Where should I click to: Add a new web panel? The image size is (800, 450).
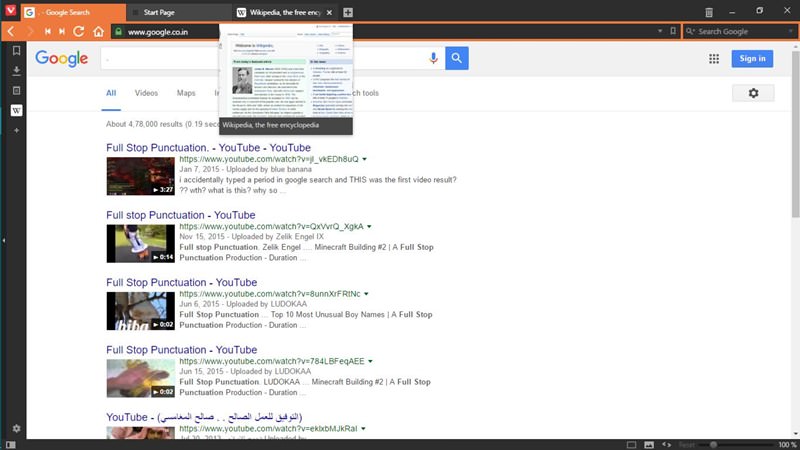16,131
